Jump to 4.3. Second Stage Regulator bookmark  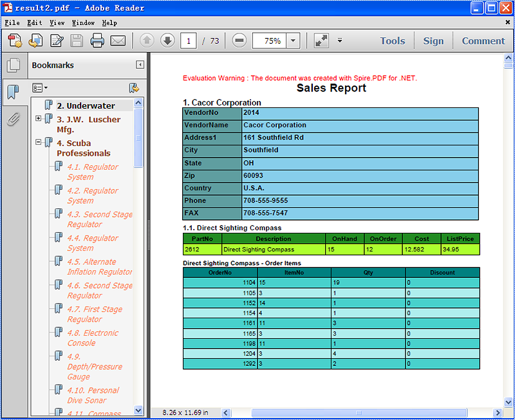pos(100,219)
